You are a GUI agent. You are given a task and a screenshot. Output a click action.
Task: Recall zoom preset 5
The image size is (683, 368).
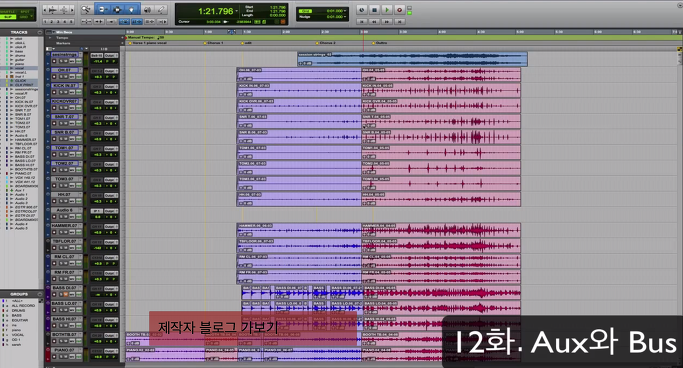(x=72, y=21)
